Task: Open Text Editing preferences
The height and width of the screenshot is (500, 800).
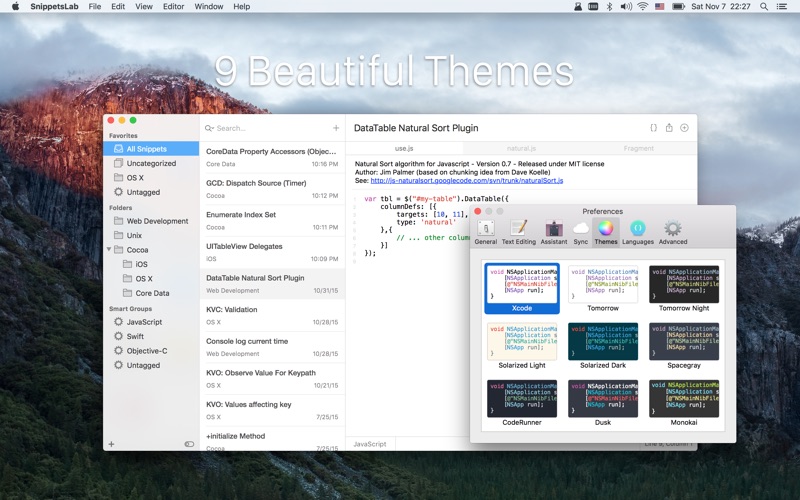Action: pyautogui.click(x=518, y=232)
